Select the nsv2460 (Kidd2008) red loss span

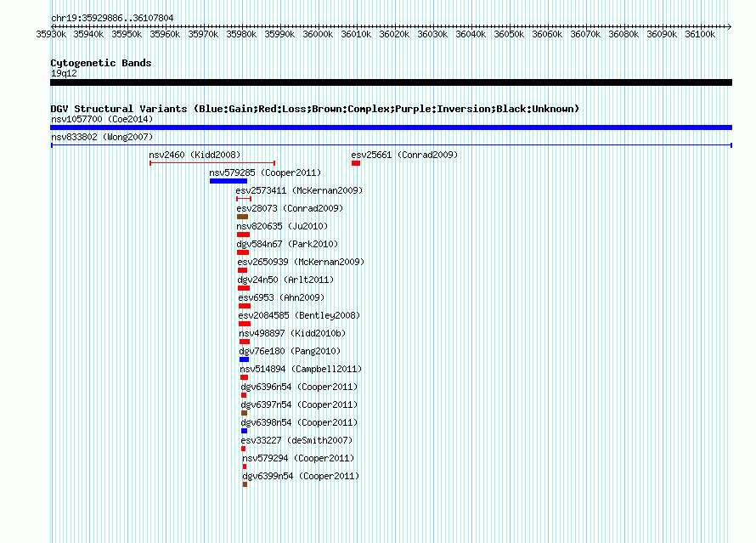[212, 163]
